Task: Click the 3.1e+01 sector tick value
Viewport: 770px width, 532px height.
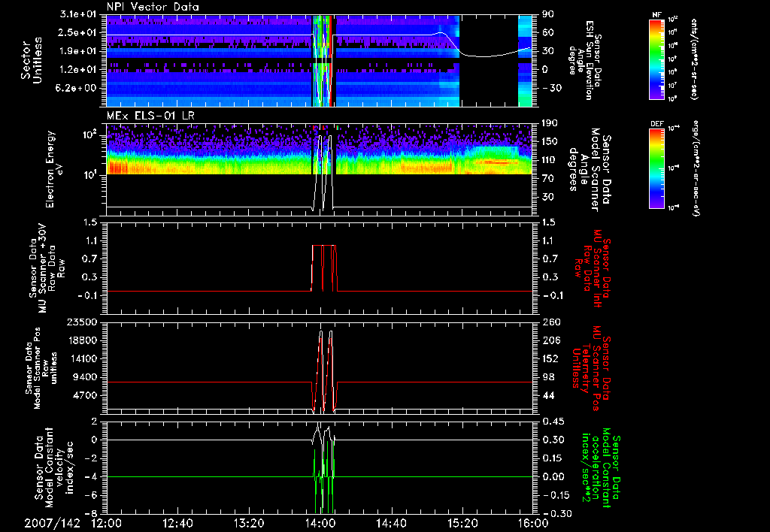Action: point(78,14)
